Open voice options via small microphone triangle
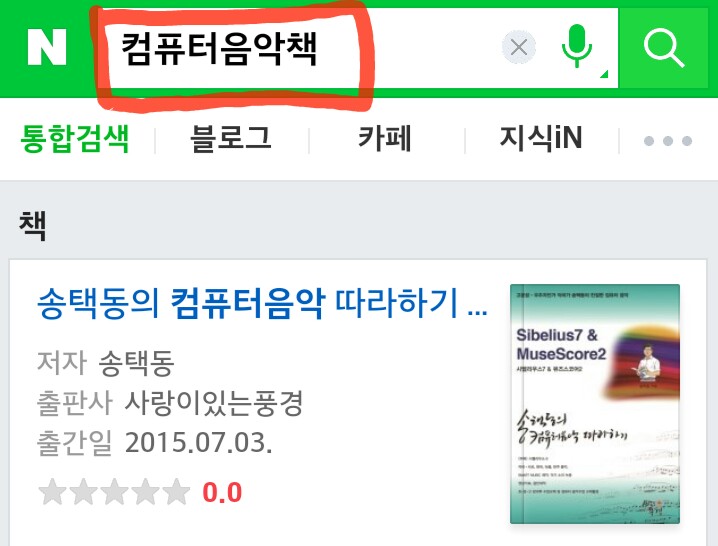 click(x=604, y=74)
